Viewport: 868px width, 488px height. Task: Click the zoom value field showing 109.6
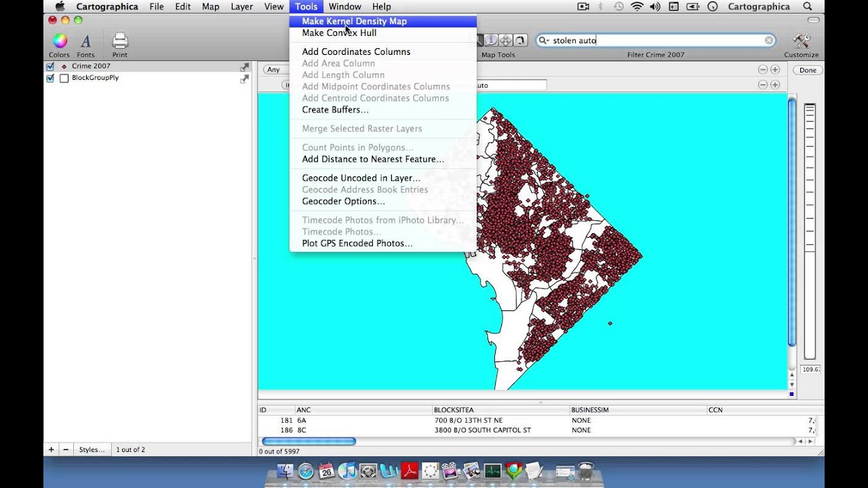coord(810,369)
